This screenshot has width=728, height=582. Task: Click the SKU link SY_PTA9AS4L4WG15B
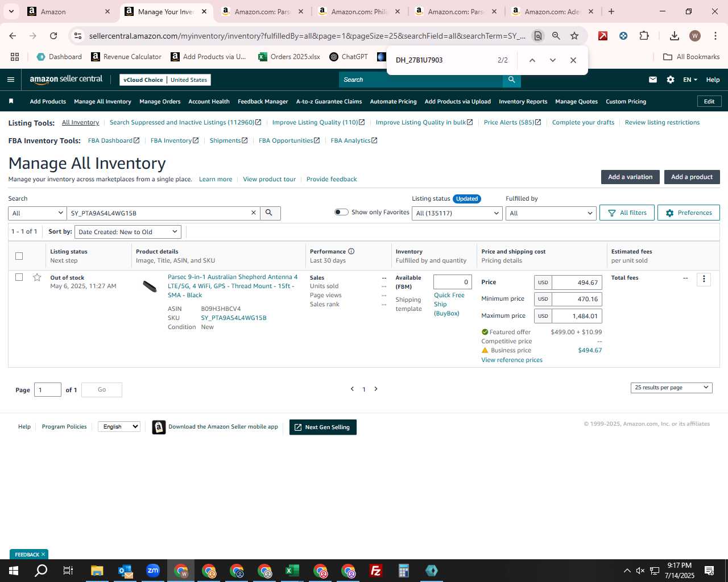[233, 318]
